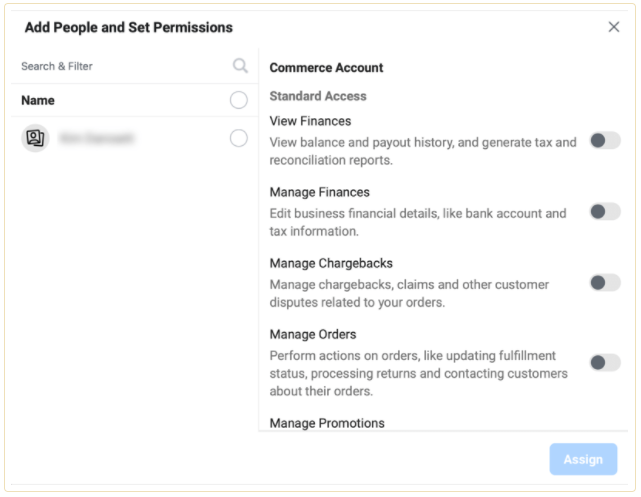The image size is (641, 497).
Task: Click the Name column header
Action: [x=38, y=100]
